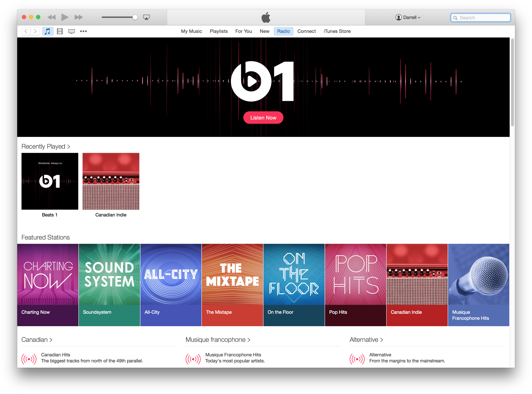Expand the Alternative category
This screenshot has width=532, height=394.
(366, 340)
